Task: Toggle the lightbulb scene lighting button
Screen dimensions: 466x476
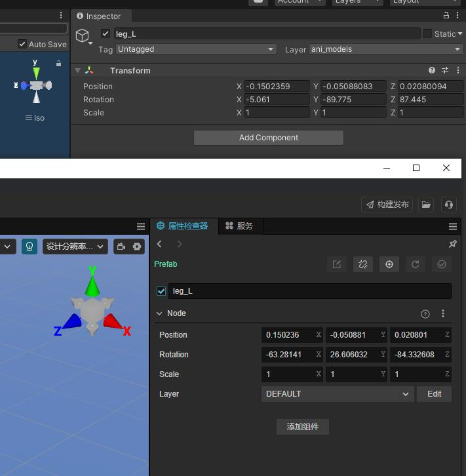Action: 29,247
